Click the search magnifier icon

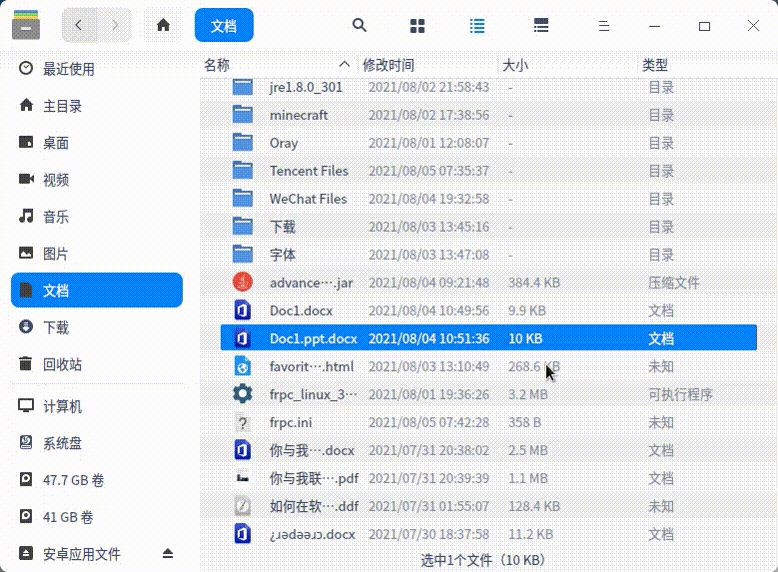(x=360, y=25)
